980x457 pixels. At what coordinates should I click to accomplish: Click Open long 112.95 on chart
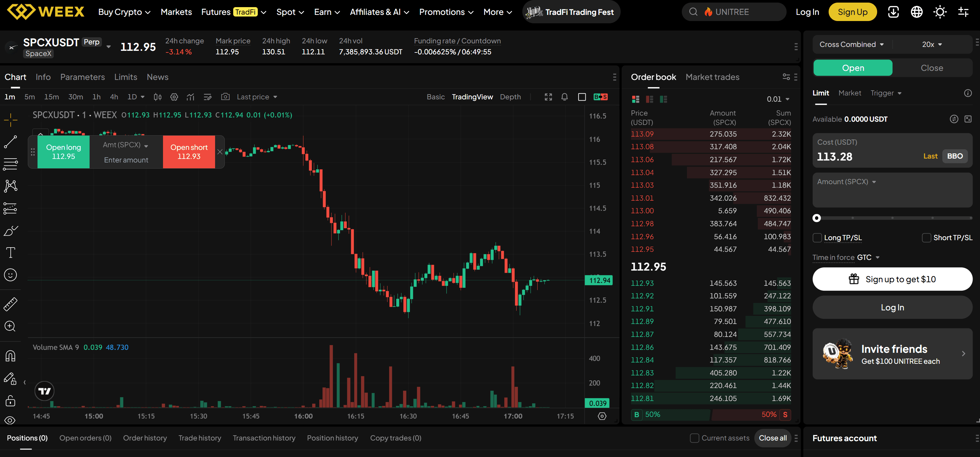click(x=63, y=151)
